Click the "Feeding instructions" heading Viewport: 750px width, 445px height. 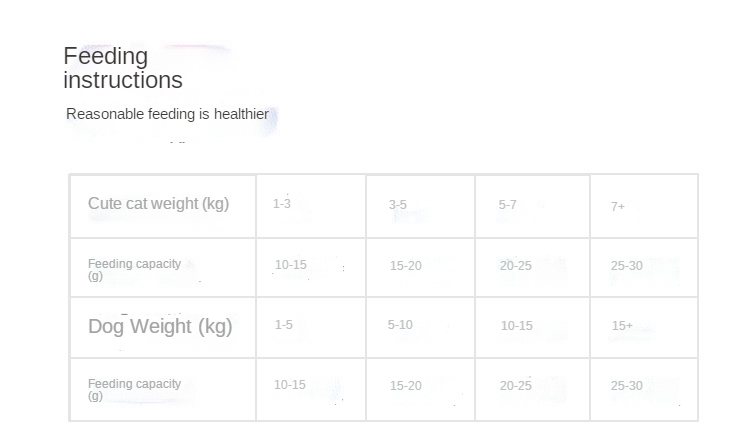122,68
